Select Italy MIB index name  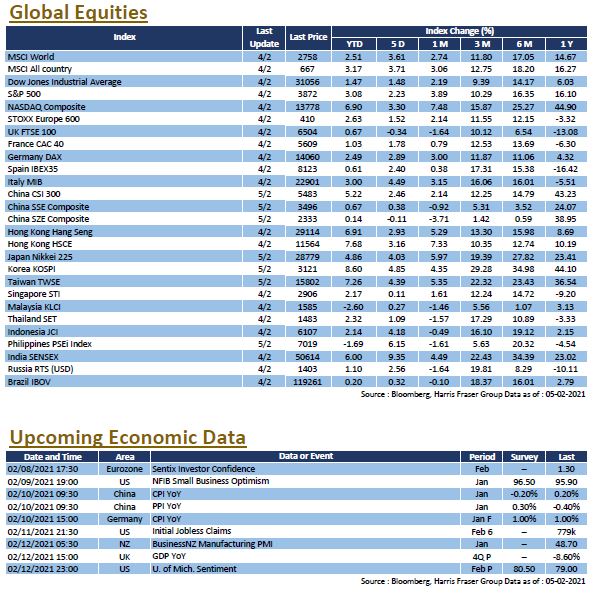coord(25,182)
